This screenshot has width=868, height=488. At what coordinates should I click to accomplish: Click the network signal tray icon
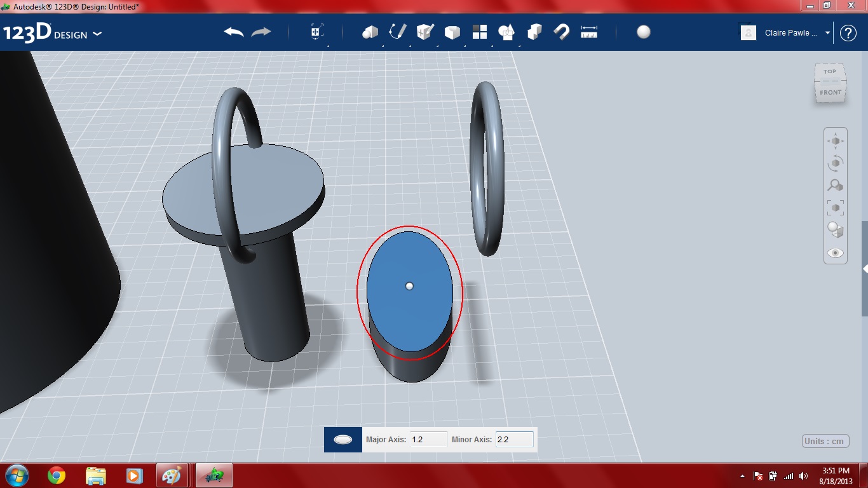click(789, 476)
